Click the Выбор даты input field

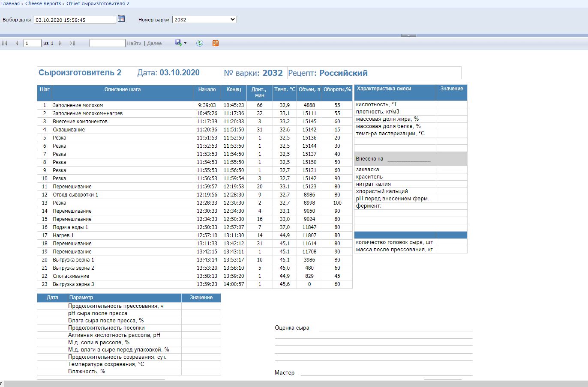[75, 20]
